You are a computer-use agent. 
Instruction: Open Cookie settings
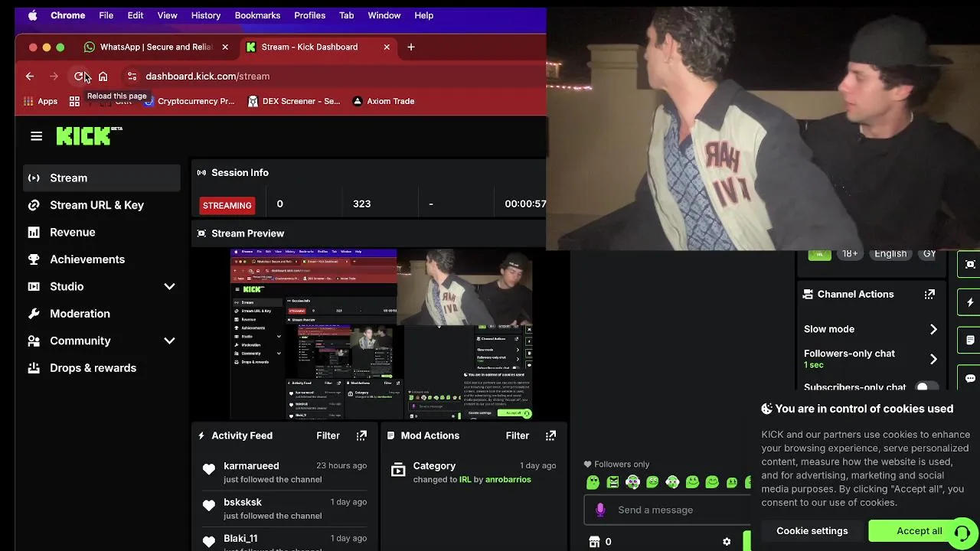pyautogui.click(x=812, y=531)
